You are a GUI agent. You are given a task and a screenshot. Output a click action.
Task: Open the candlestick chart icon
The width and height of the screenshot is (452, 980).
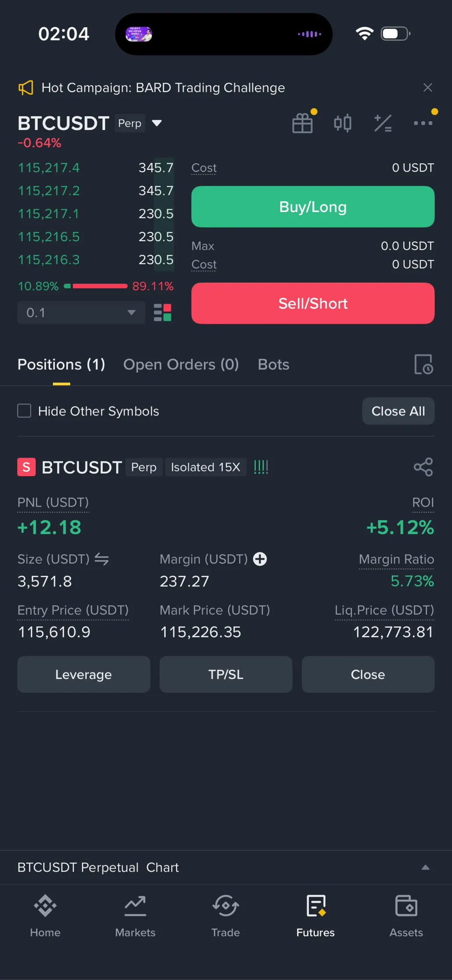click(x=343, y=123)
